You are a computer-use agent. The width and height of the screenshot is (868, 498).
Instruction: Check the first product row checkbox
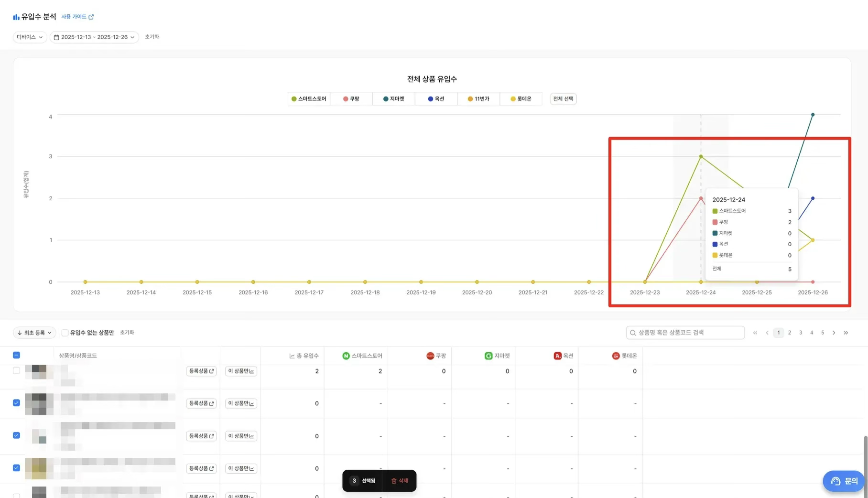click(x=16, y=370)
